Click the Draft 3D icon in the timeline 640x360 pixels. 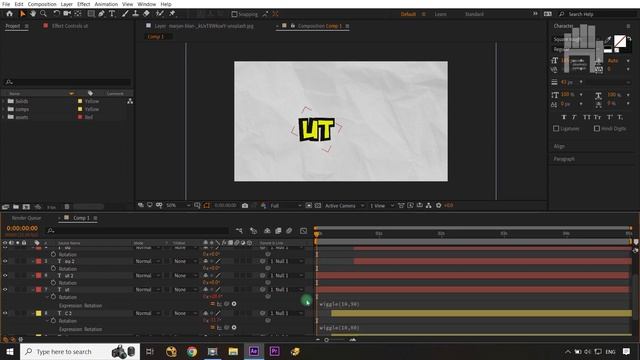pyautogui.click(x=253, y=231)
